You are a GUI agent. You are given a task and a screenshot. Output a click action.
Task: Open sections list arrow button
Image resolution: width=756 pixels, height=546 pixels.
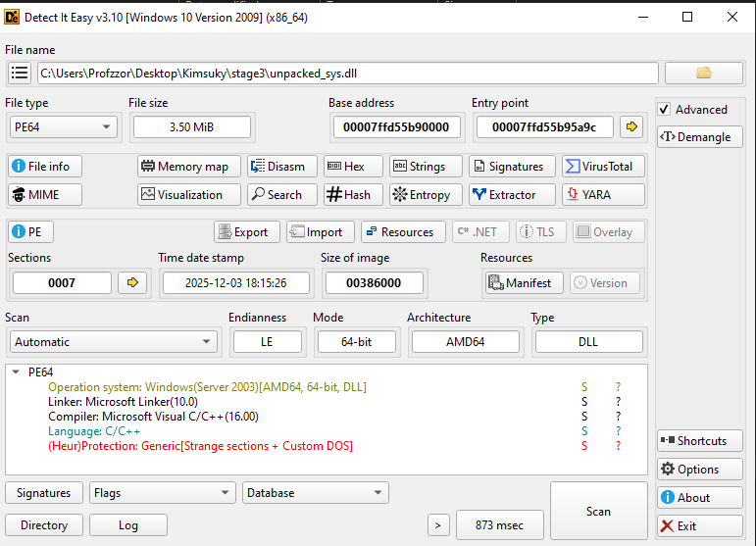132,282
